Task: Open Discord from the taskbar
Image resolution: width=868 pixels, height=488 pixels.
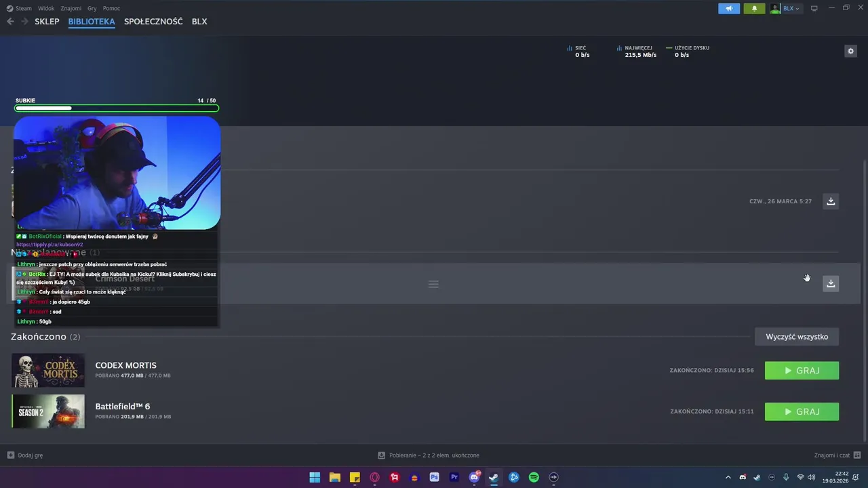Action: tap(475, 477)
